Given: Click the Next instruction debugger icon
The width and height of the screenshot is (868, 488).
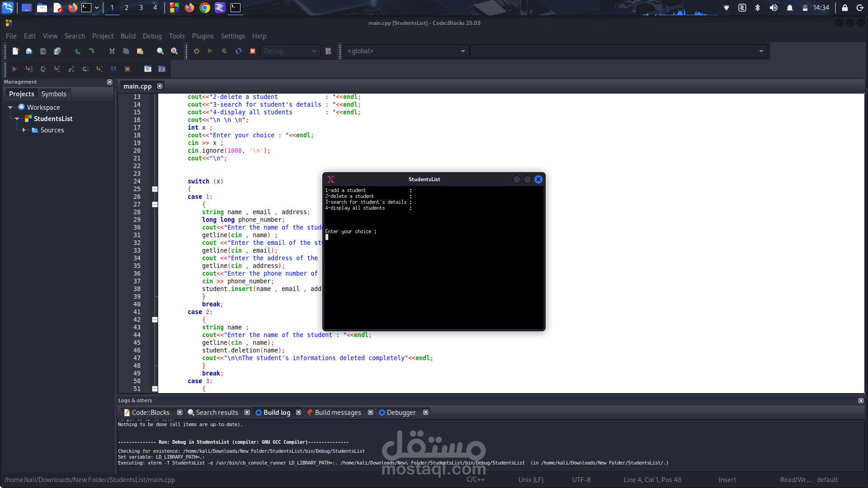Looking at the screenshot, I should (x=85, y=69).
